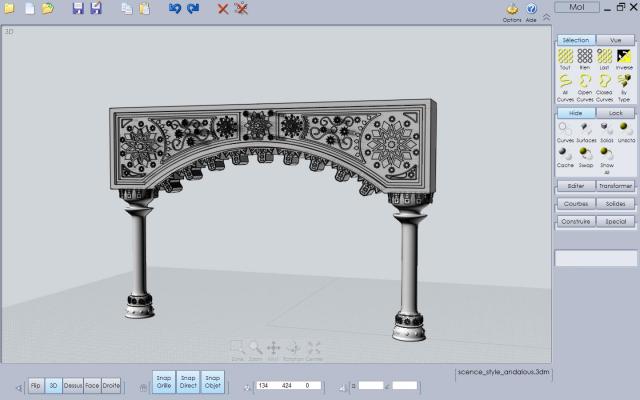
Task: Select Closed Curves icon
Action: (604, 88)
